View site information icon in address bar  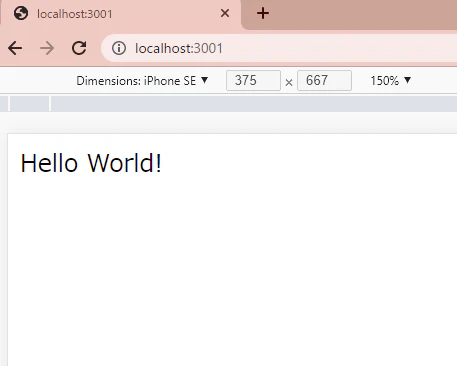pyautogui.click(x=119, y=48)
